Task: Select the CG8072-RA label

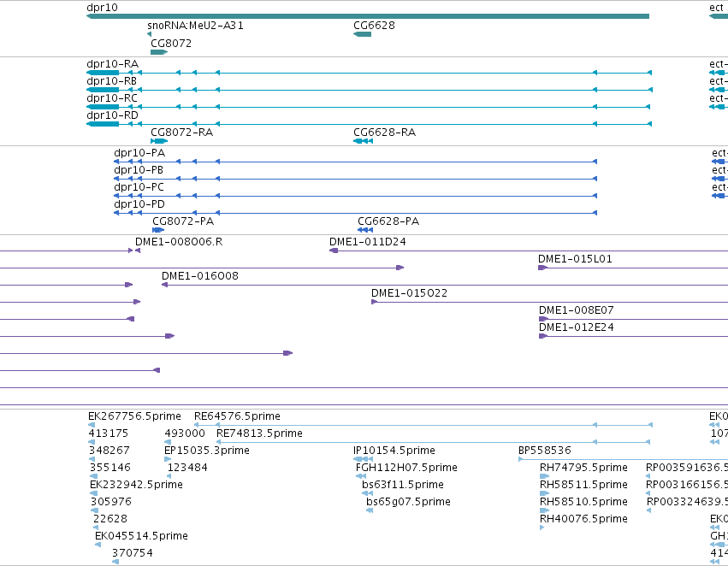Action: coord(182,133)
